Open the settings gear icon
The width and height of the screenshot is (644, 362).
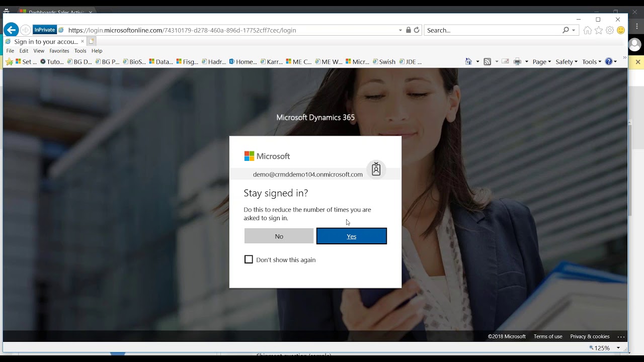point(610,31)
